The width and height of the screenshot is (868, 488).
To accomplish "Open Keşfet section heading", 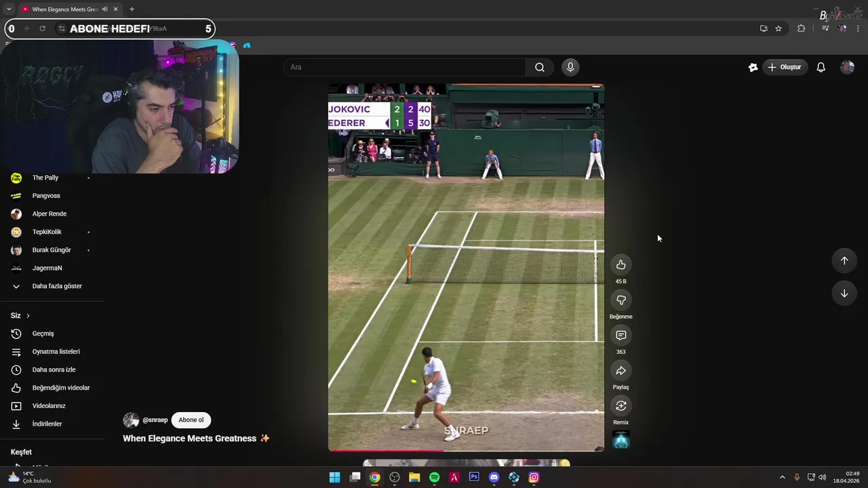I will [x=21, y=452].
